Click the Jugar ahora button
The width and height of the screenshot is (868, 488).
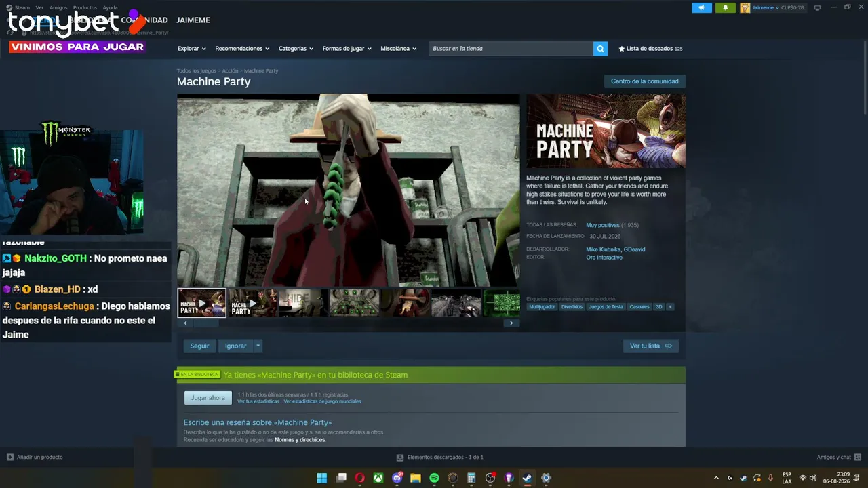208,398
